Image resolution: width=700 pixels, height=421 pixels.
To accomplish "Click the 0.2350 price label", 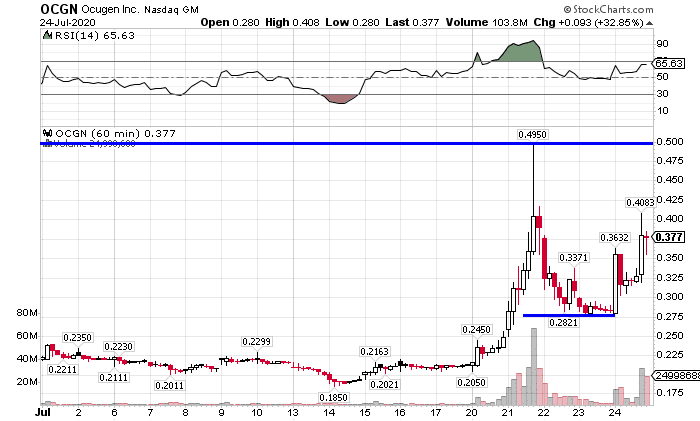I will (77, 338).
